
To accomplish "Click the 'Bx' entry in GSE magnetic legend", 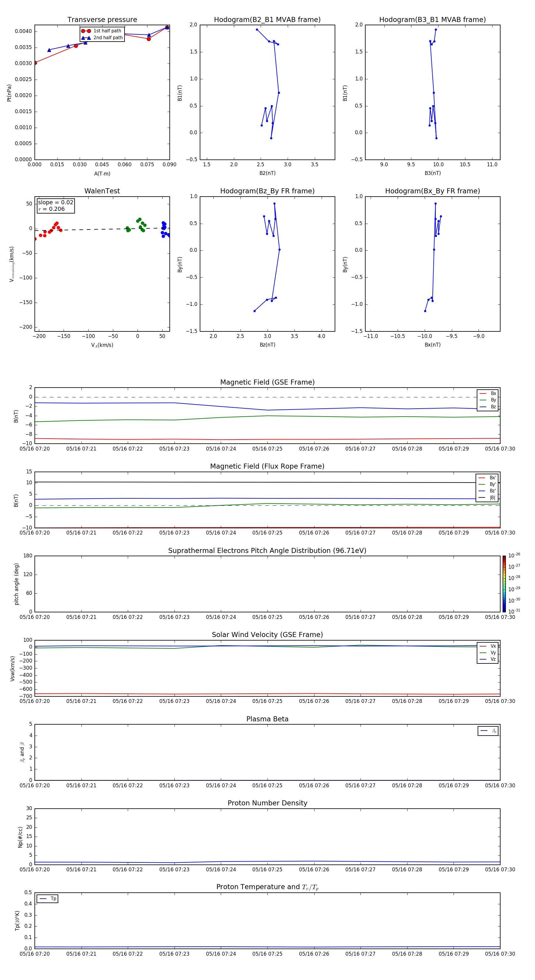I will [488, 393].
